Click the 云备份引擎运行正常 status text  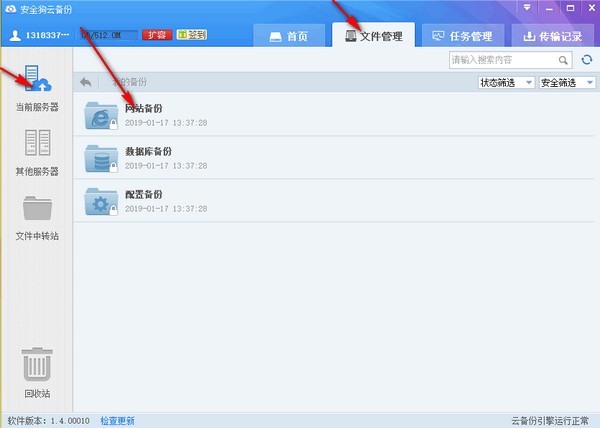point(550,421)
